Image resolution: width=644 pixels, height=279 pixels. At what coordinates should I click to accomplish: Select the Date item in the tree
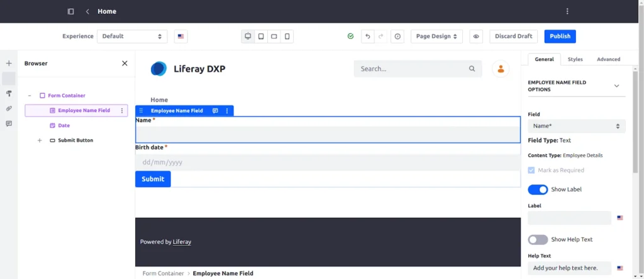tap(64, 125)
